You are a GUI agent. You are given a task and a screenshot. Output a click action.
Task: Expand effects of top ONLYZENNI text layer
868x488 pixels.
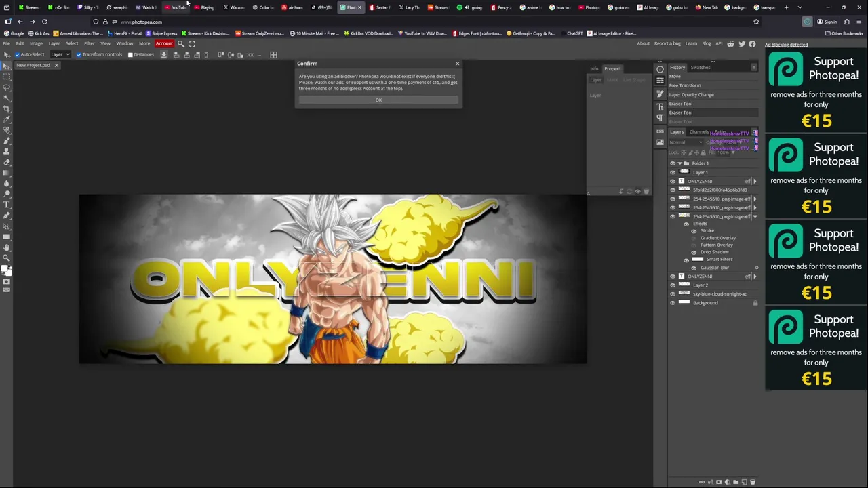point(755,181)
